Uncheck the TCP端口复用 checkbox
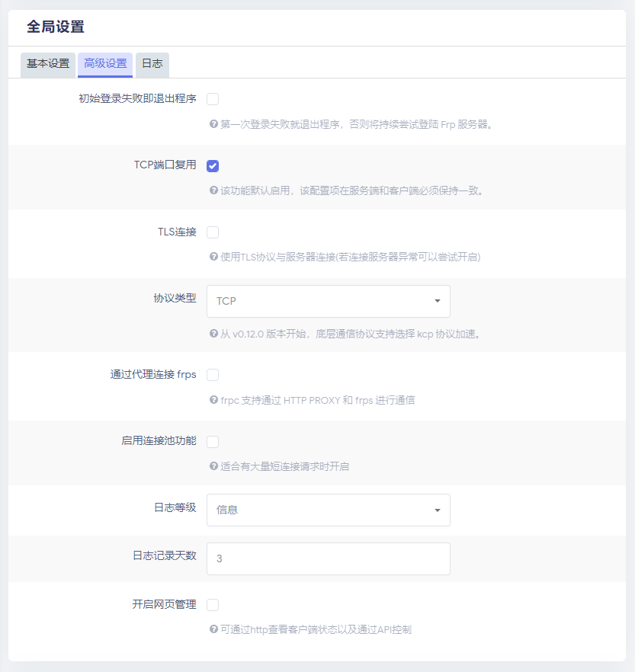 pyautogui.click(x=213, y=166)
